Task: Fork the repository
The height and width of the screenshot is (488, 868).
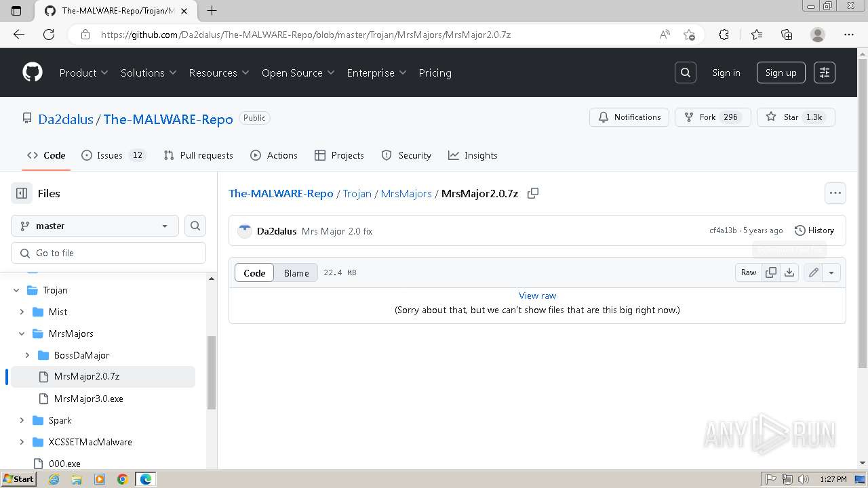Action: coord(713,117)
